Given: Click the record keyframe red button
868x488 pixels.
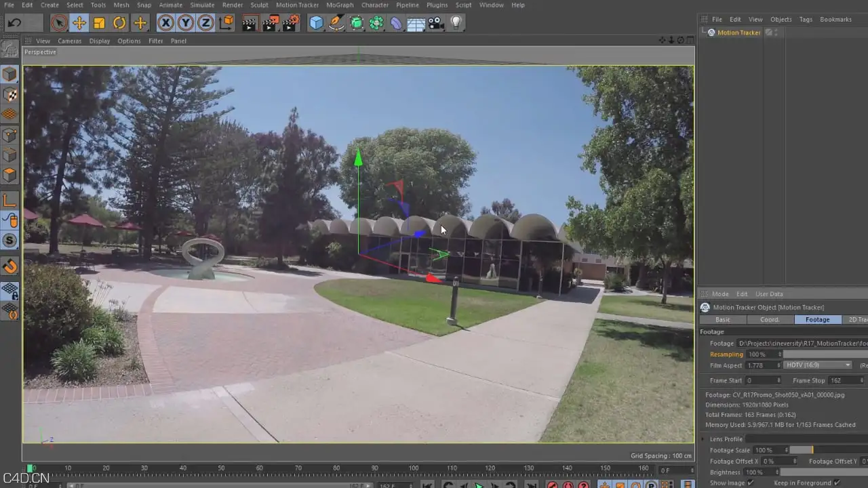Looking at the screenshot, I should click(x=552, y=485).
